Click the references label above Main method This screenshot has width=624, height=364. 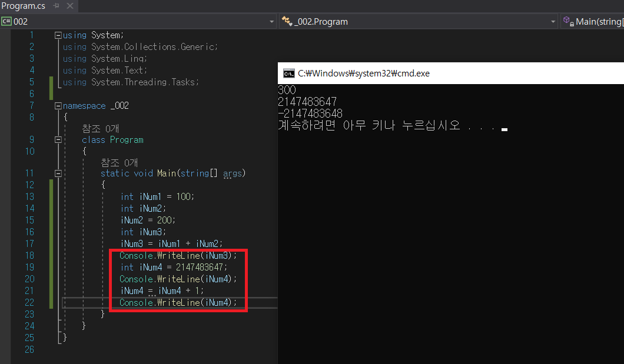click(119, 162)
